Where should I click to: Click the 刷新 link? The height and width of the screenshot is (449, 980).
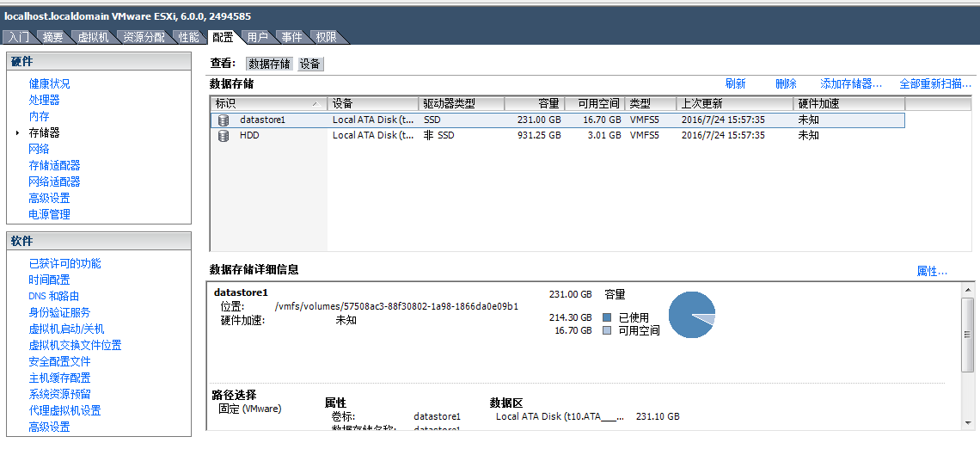pos(735,83)
